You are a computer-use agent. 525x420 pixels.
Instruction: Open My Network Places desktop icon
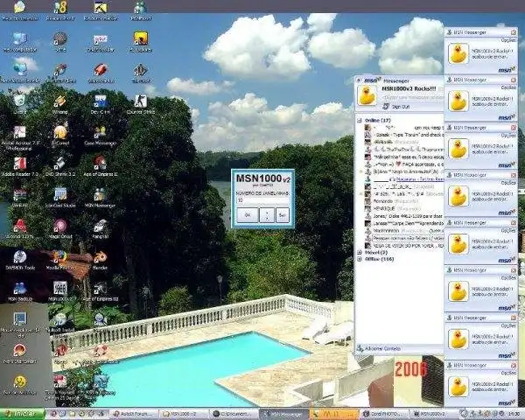coord(20,72)
